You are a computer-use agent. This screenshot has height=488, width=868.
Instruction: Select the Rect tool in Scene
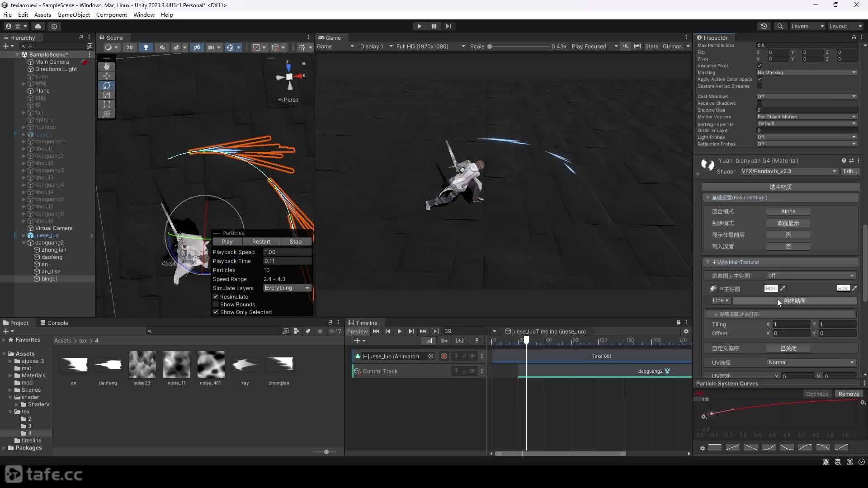point(107,104)
